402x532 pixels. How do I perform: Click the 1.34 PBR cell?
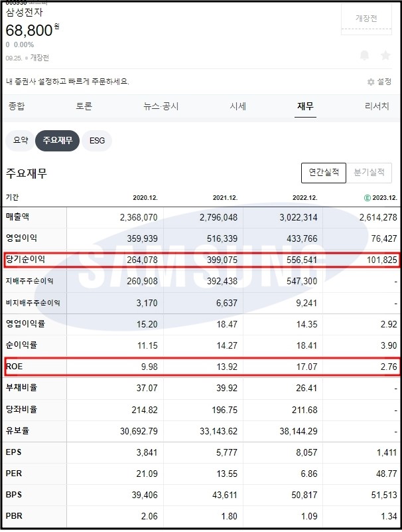pos(389,517)
